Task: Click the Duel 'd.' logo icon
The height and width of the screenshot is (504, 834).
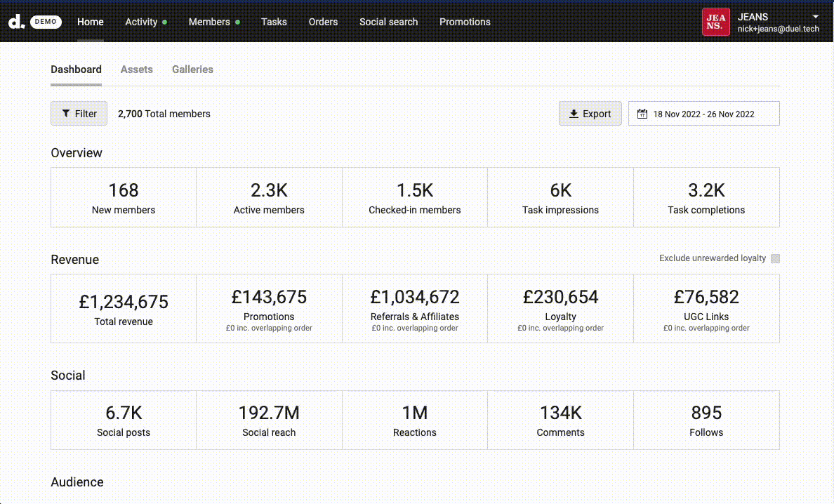Action: click(16, 22)
